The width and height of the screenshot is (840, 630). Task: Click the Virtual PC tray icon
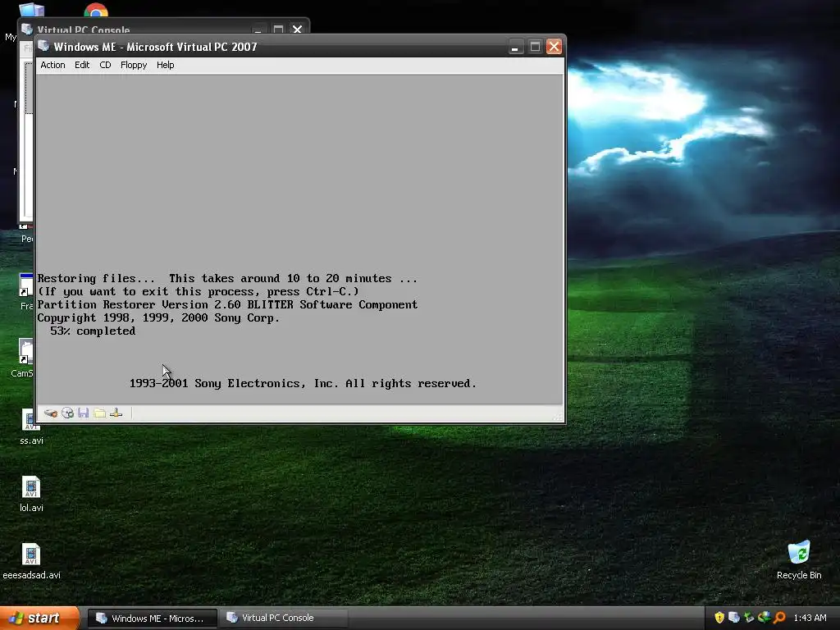pos(734,618)
